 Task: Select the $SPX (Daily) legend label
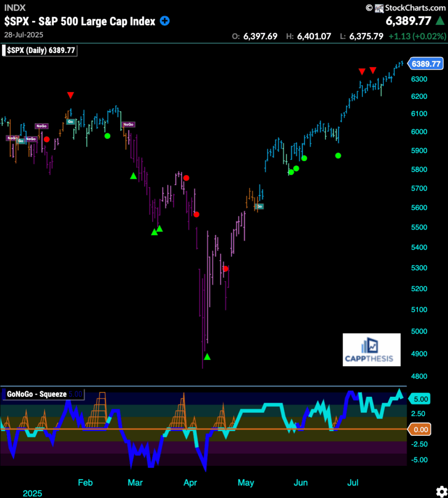click(x=41, y=51)
